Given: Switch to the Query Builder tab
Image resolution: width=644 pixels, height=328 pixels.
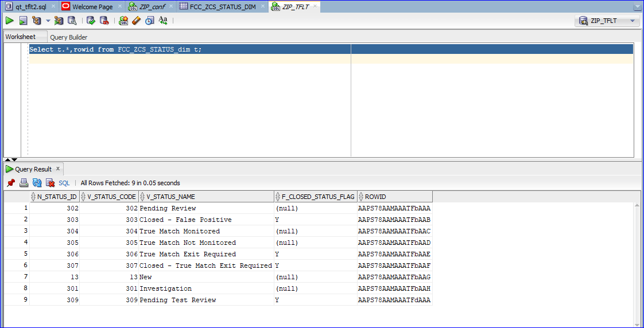Looking at the screenshot, I should (68, 37).
